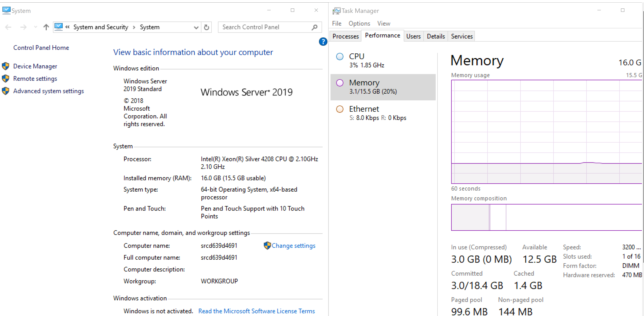Image resolution: width=644 pixels, height=316 pixels.
Task: Click the computer icon in address bar
Action: click(58, 27)
